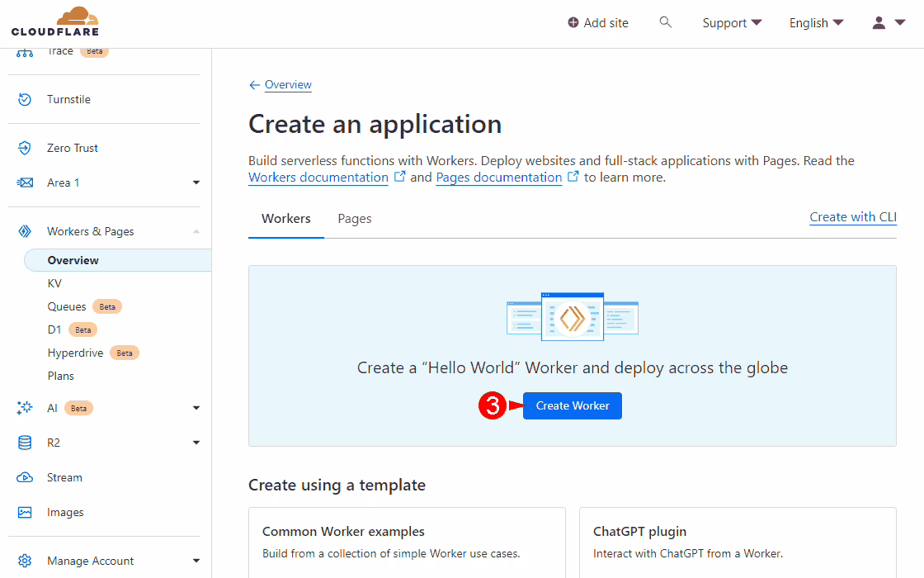Image resolution: width=924 pixels, height=578 pixels.
Task: Expand the Area 1 section arrow
Action: (196, 182)
